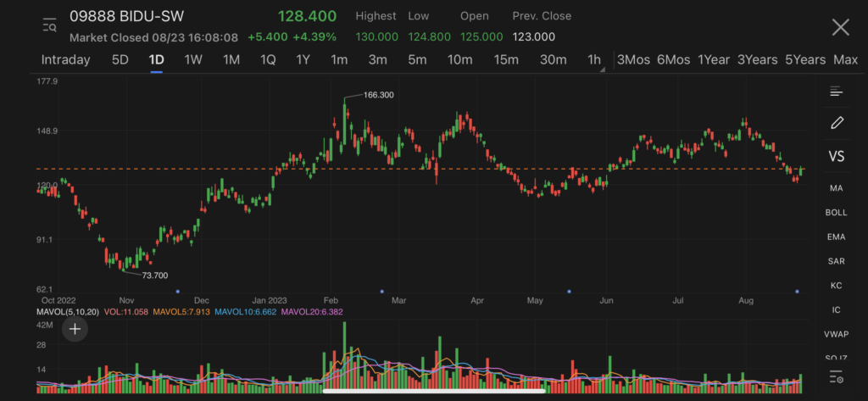
Task: Click the Prev. Close value 123.000
Action: [534, 37]
